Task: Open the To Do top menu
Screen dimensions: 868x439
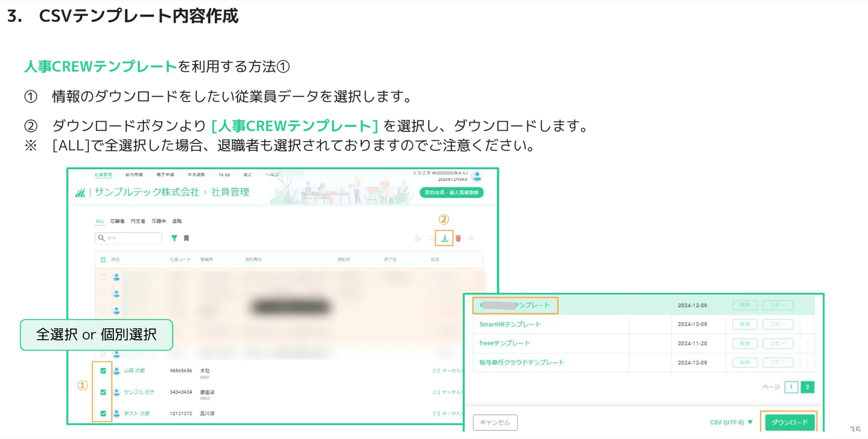Action: 224,175
